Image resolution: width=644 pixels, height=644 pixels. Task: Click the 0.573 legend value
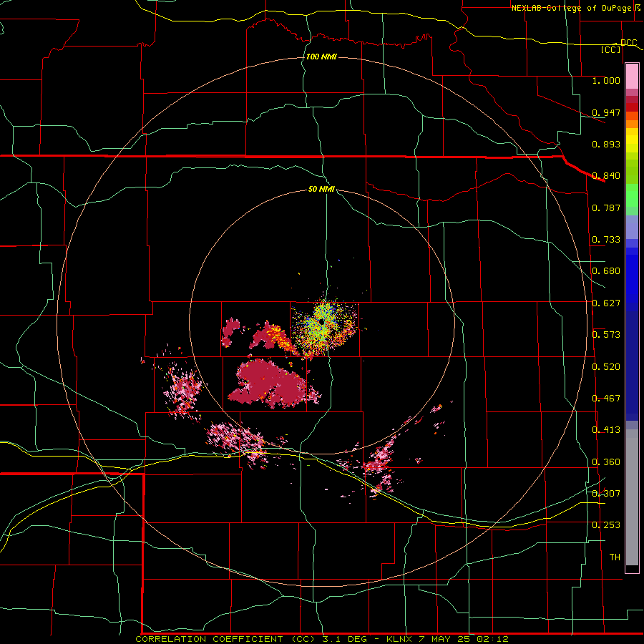(606, 335)
